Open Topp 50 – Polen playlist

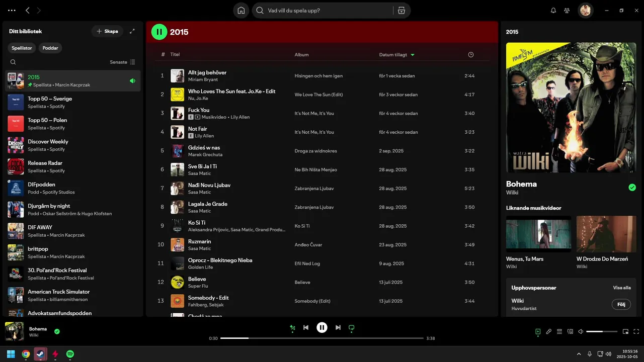73,124
